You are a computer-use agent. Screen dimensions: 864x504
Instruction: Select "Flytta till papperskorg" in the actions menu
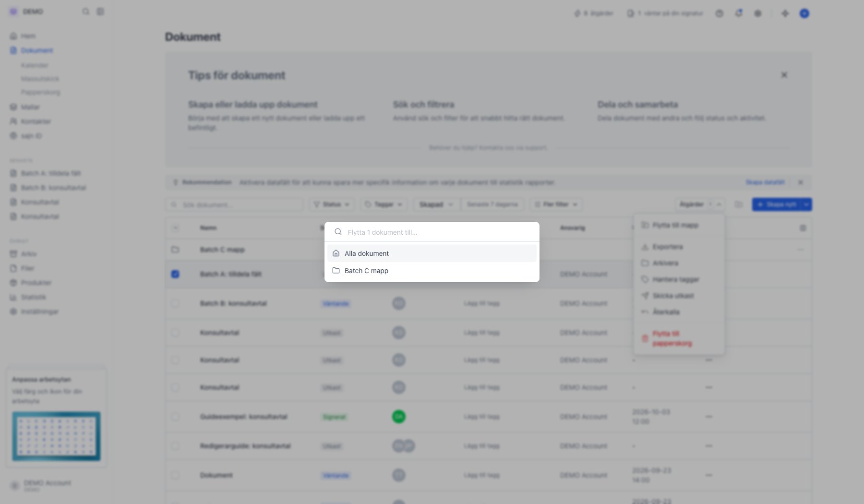(x=679, y=338)
